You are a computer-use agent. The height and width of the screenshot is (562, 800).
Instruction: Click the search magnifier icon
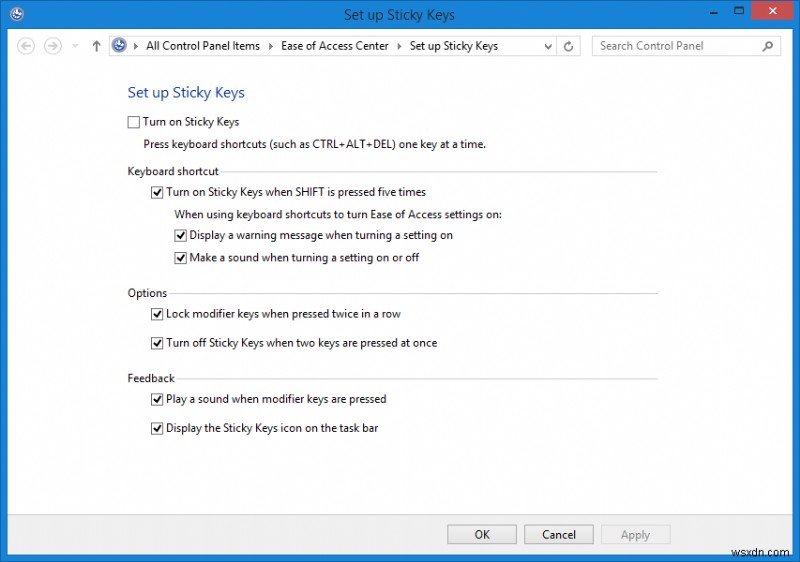pos(767,46)
